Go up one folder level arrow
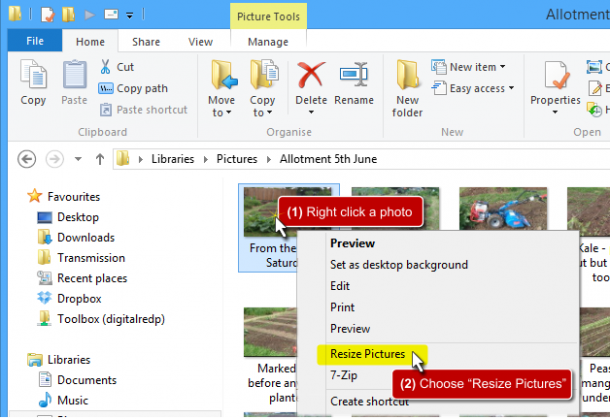The width and height of the screenshot is (610, 419). point(100,159)
